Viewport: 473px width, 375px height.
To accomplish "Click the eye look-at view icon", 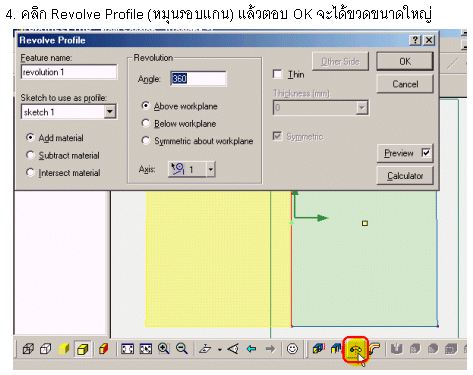I will tap(233, 349).
